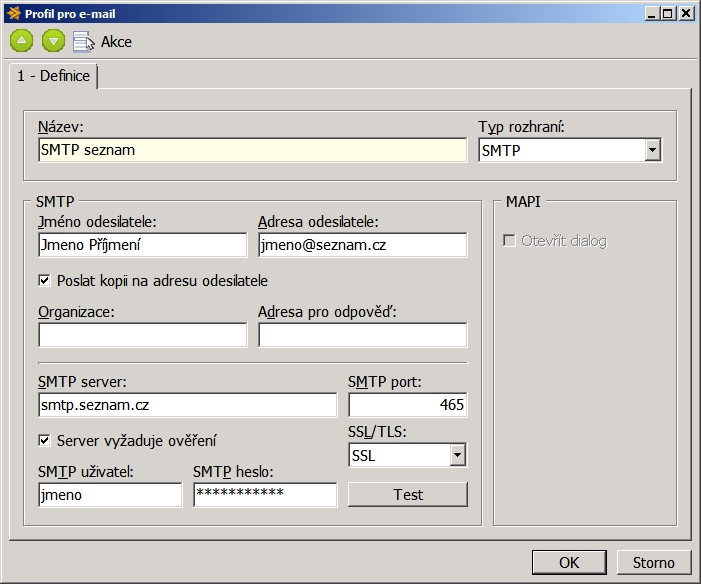Click the app icon in title bar
Screen dimensions: 701x584
tap(12, 13)
